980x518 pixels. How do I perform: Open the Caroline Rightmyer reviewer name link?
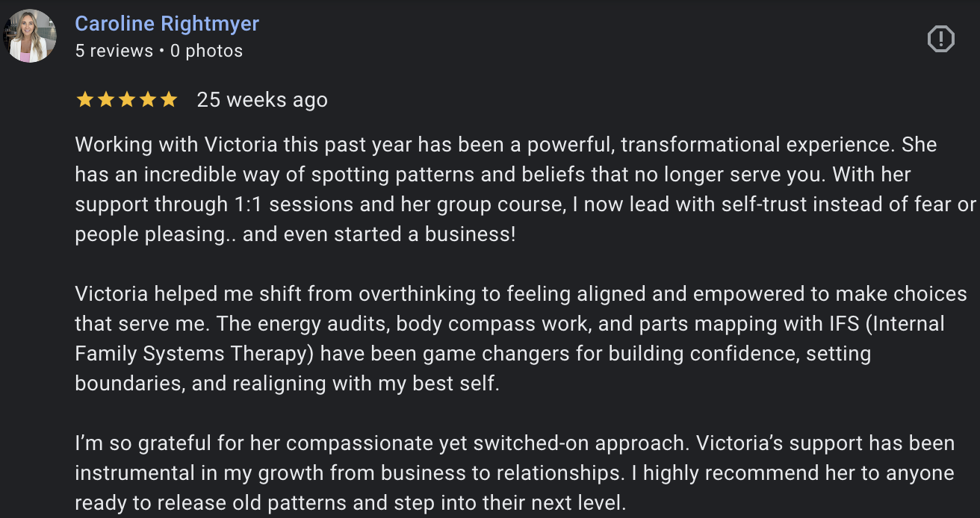(167, 24)
